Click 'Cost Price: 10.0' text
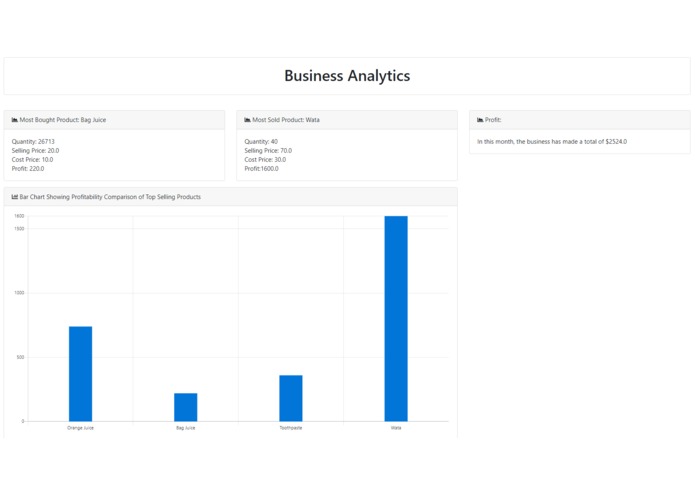695x494 pixels. [32, 159]
